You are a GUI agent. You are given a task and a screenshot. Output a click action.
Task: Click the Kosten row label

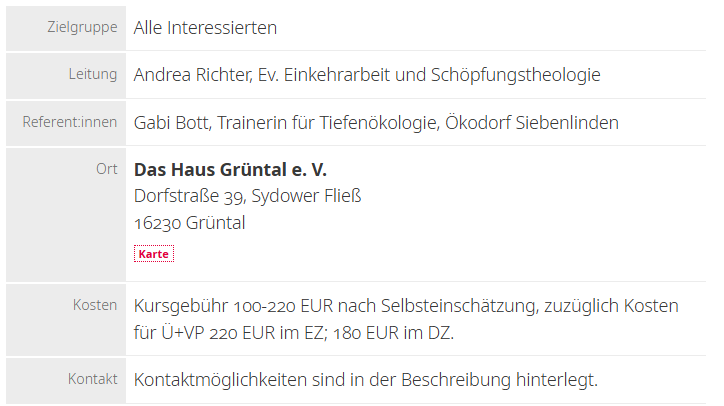pyautogui.click(x=95, y=305)
